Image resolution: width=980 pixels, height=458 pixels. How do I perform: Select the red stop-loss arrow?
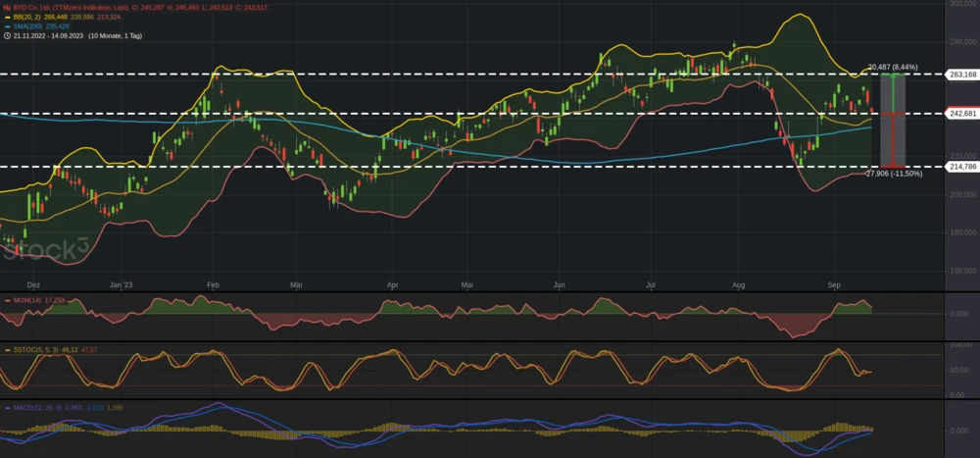pos(895,140)
